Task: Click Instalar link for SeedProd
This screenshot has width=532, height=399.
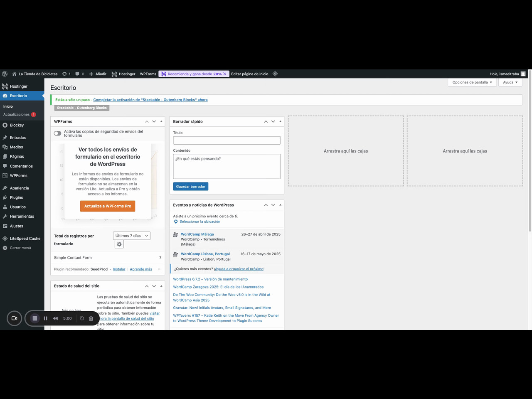Action: click(x=119, y=269)
